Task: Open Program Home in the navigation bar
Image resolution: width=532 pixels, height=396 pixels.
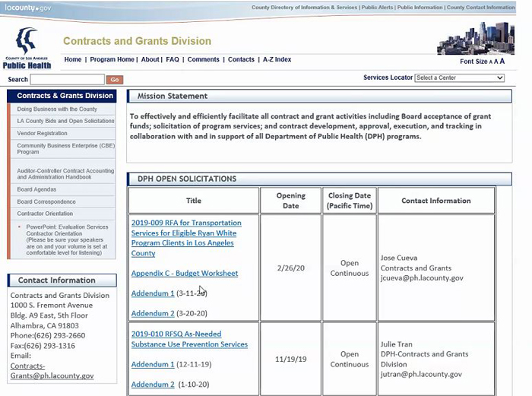Action: coord(112,59)
